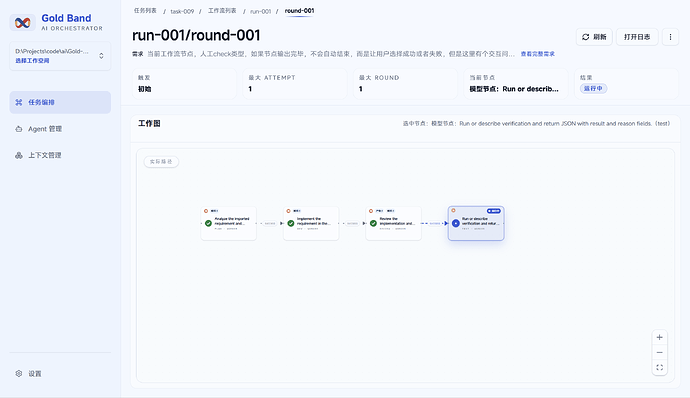Click the Agent 管理 robot icon
The height and width of the screenshot is (398, 690).
pos(19,129)
